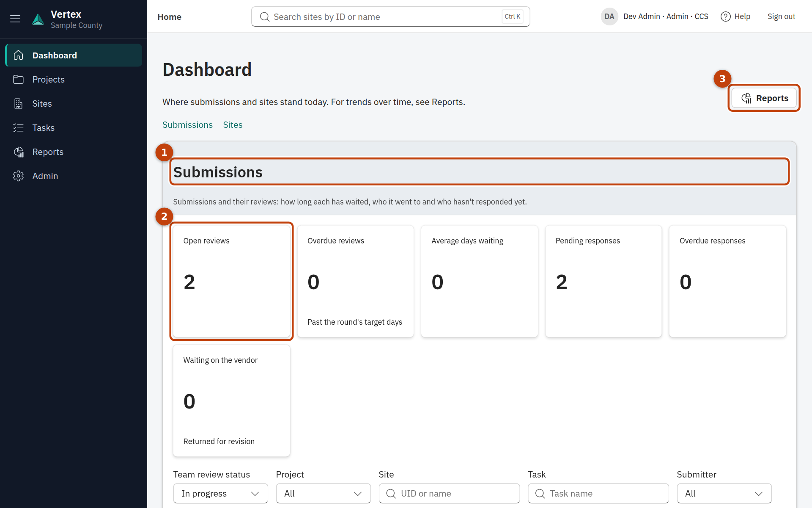
Task: Select the Waiting on the vendor card
Action: (231, 400)
